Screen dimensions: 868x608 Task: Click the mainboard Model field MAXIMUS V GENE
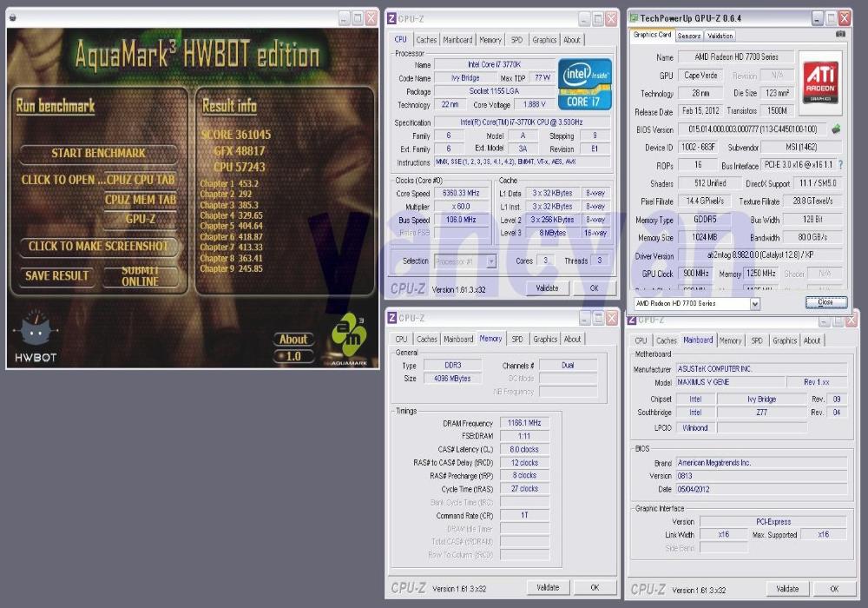click(x=730, y=382)
